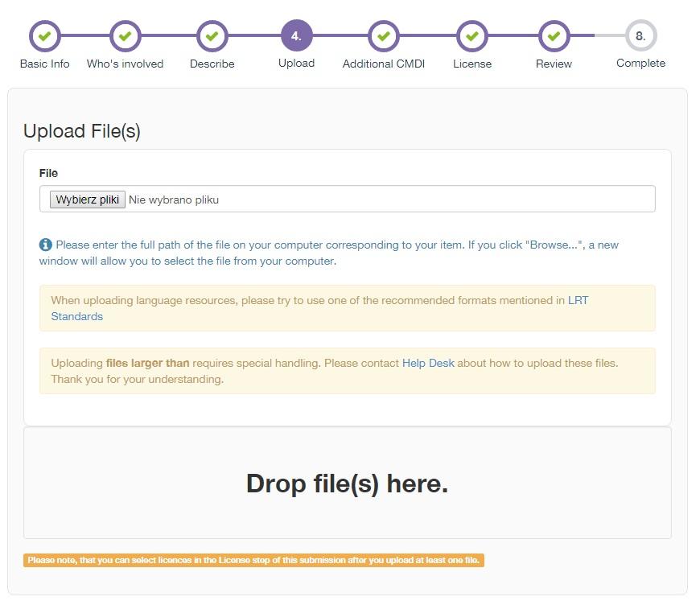Open the License step checkmark circle
The image size is (700, 609).
(471, 36)
